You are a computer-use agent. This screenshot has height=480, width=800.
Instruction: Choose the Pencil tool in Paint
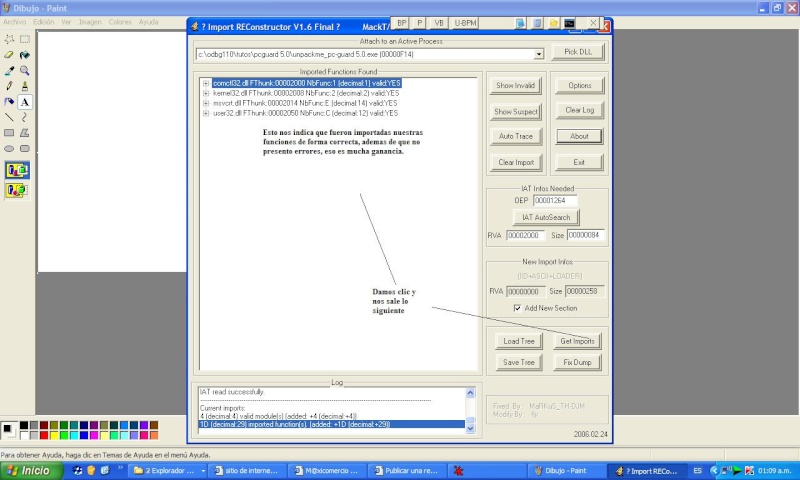(x=9, y=86)
